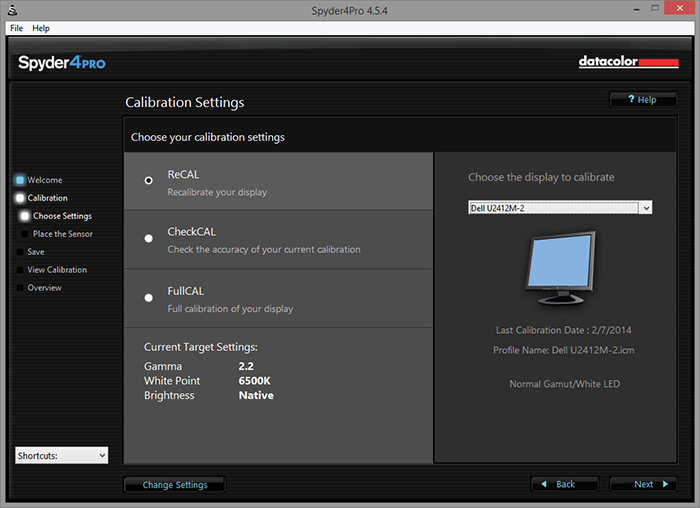Choose the FullCAL radio button

click(149, 298)
